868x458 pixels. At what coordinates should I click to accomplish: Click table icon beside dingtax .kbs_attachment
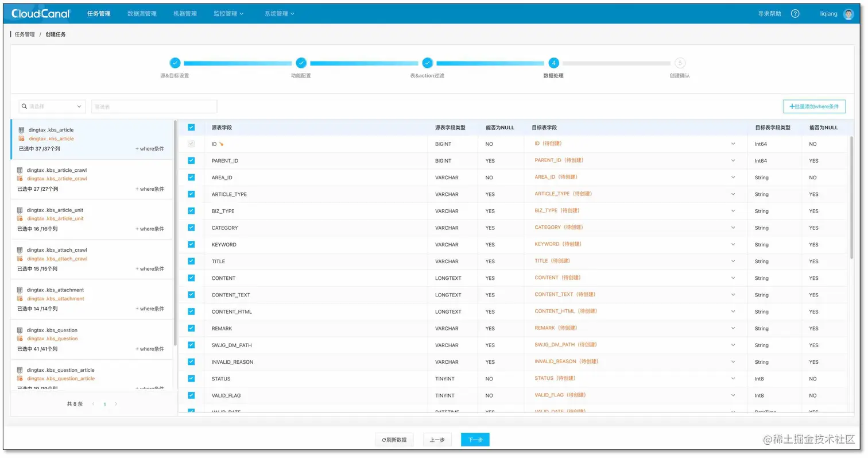click(20, 290)
